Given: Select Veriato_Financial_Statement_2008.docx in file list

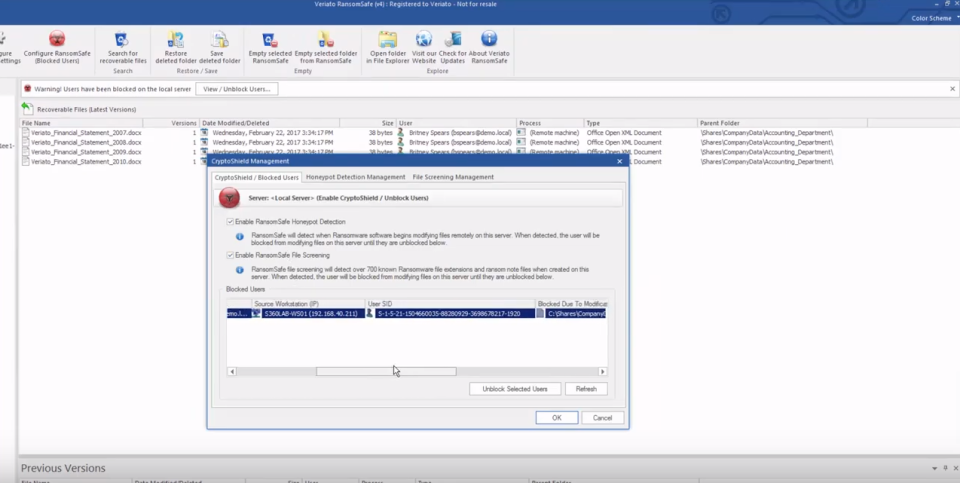Looking at the screenshot, I should click(x=85, y=142).
